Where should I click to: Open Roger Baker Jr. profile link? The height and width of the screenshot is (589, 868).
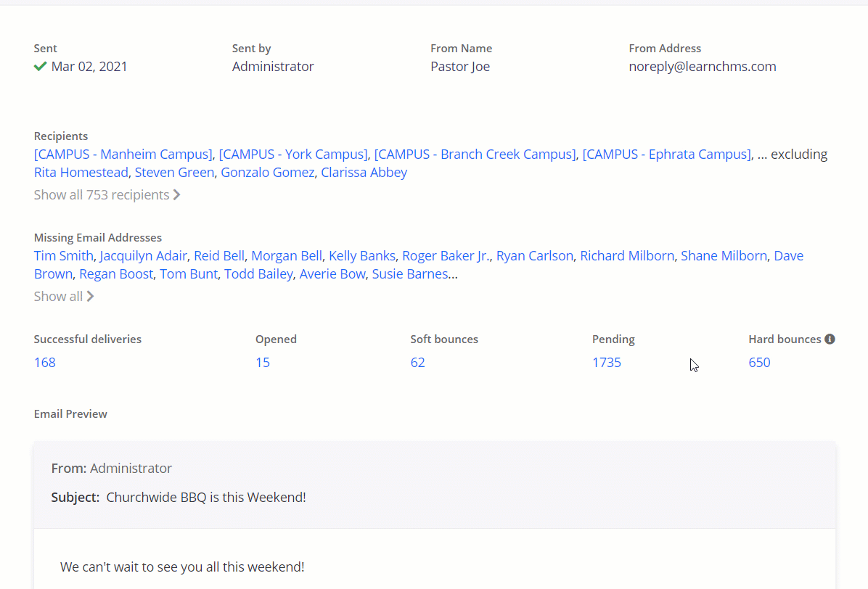(x=446, y=256)
